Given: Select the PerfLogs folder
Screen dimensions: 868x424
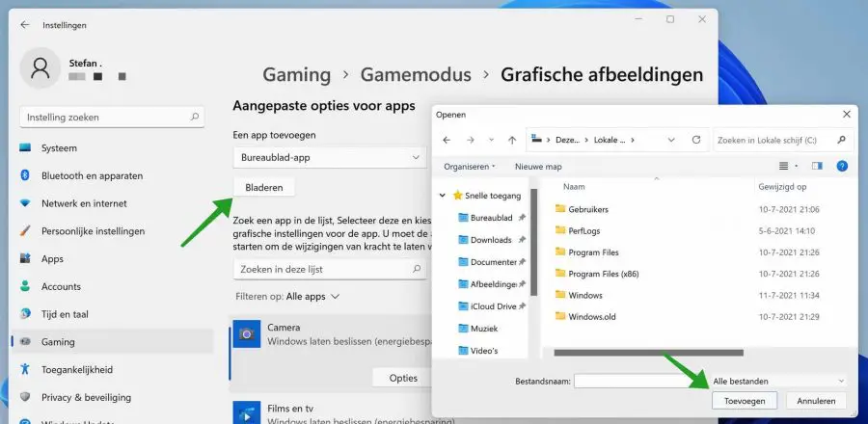Looking at the screenshot, I should pyautogui.click(x=578, y=231).
